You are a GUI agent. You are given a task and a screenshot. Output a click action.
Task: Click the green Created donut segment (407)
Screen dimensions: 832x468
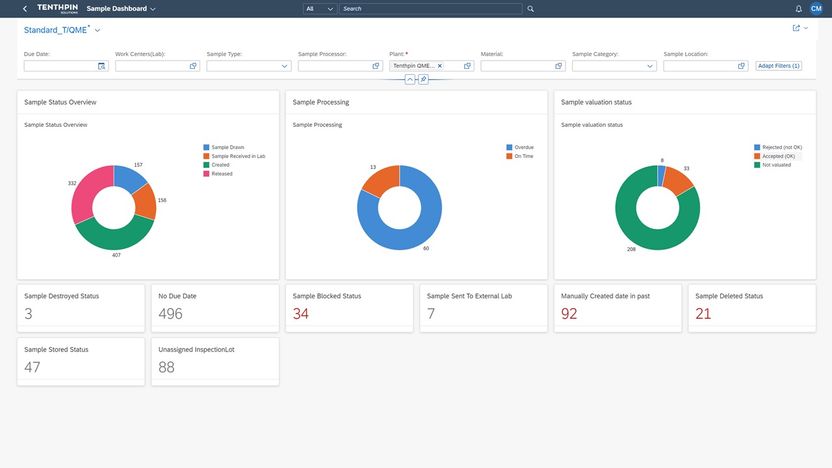point(116,237)
